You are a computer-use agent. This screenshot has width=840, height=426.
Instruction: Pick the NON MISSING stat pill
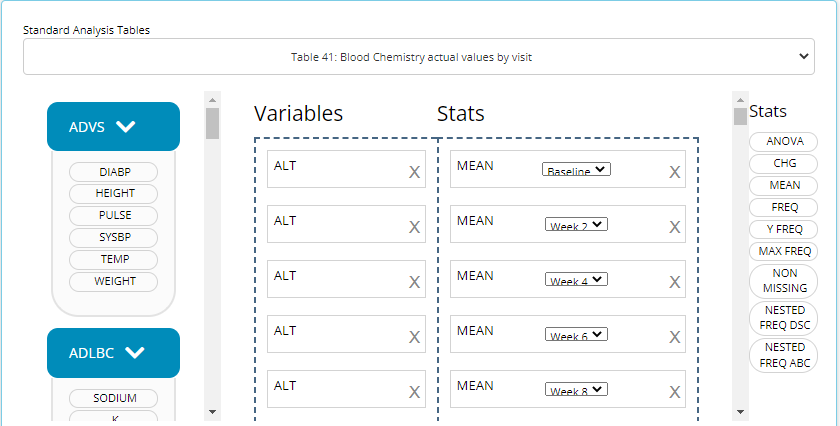[x=783, y=281]
